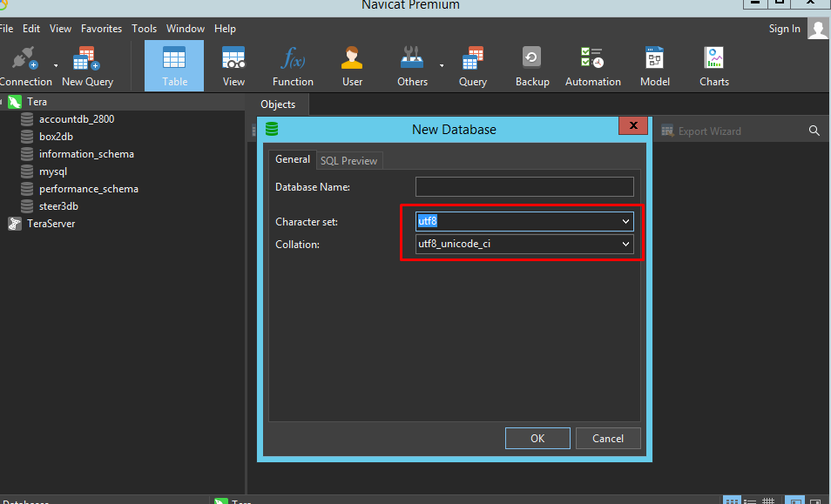831x504 pixels.
Task: Expand the Others dropdown arrow
Action: coord(442,65)
